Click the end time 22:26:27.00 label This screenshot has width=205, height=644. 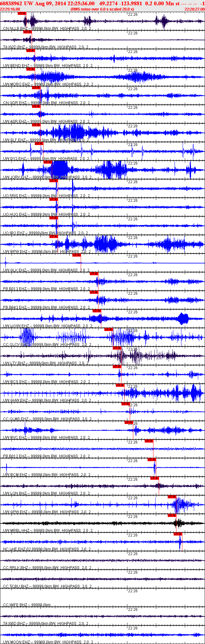[x=194, y=9]
